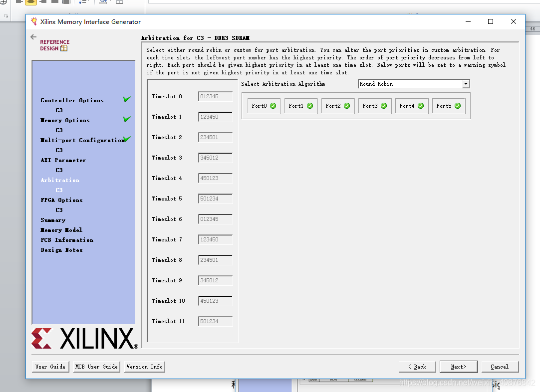This screenshot has height=392, width=540.
Task: Click the Port0 button
Action: 264,106
